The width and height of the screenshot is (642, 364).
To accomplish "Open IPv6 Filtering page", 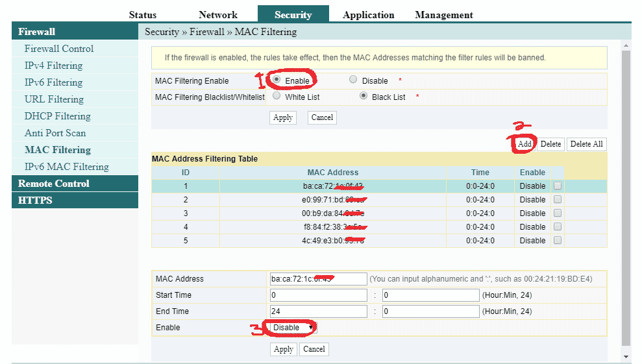I will [53, 82].
